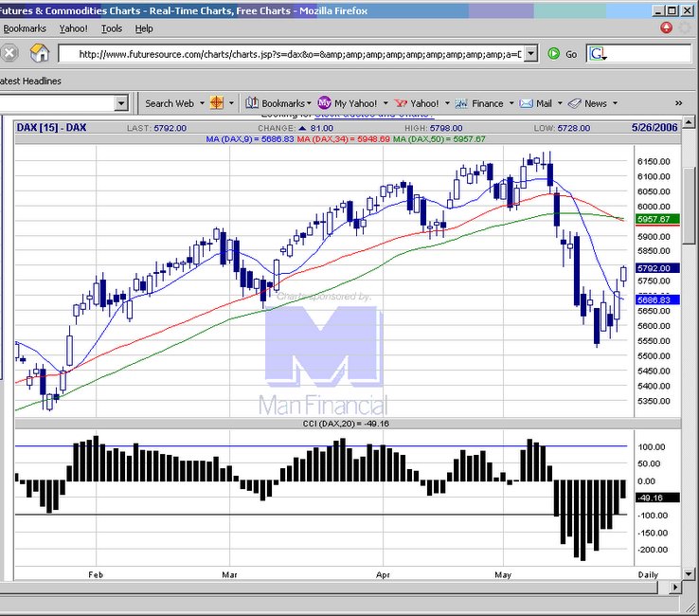The image size is (699, 616).
Task: Click the horizontal scrollbar right arrow
Action: pyautogui.click(x=676, y=587)
